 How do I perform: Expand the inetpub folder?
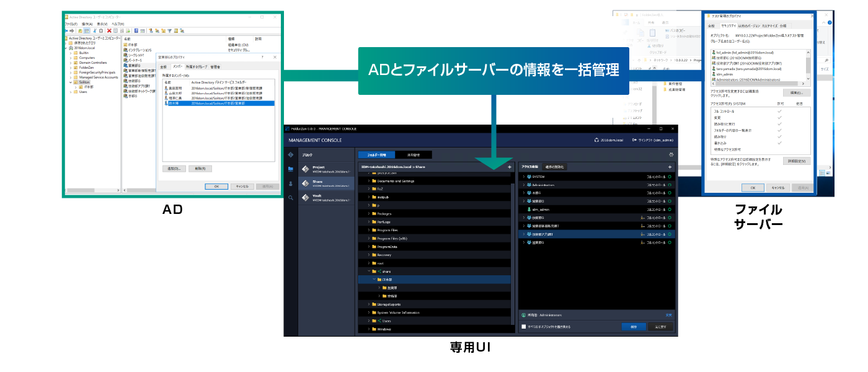pyautogui.click(x=369, y=197)
